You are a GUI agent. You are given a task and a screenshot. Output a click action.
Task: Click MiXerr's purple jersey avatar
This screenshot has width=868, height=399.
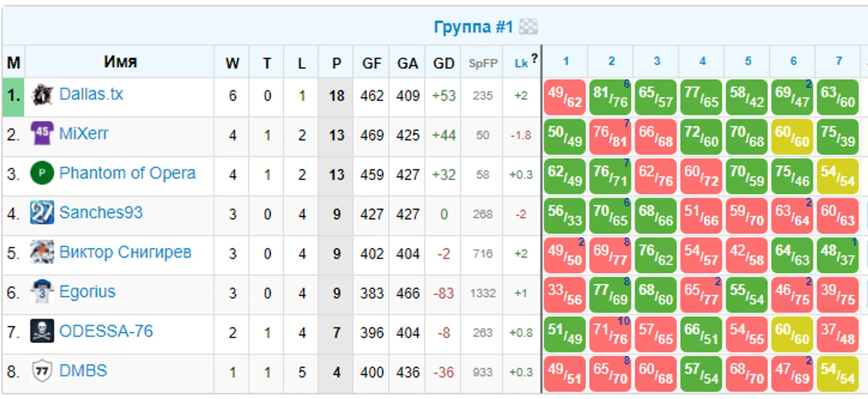point(42,134)
